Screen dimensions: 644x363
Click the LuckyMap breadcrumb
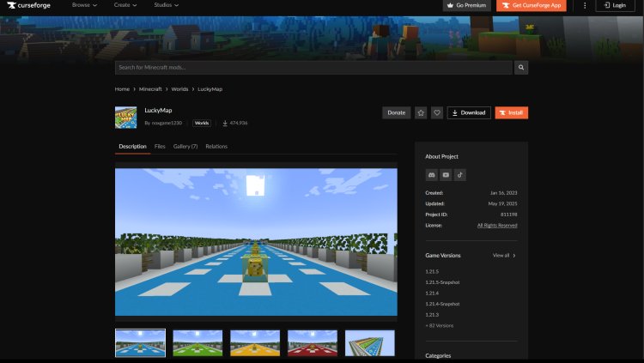(210, 89)
